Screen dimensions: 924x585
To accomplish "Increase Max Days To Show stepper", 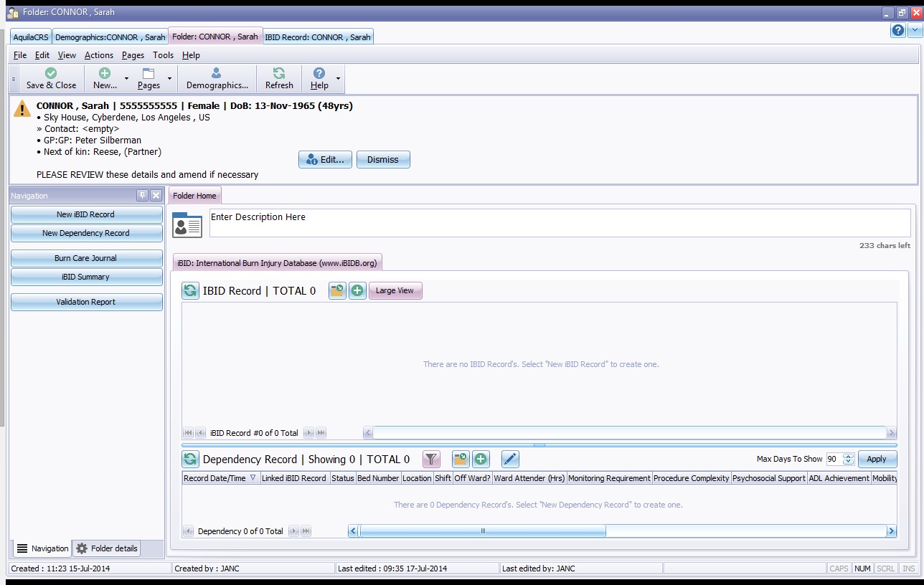I will coord(848,456).
